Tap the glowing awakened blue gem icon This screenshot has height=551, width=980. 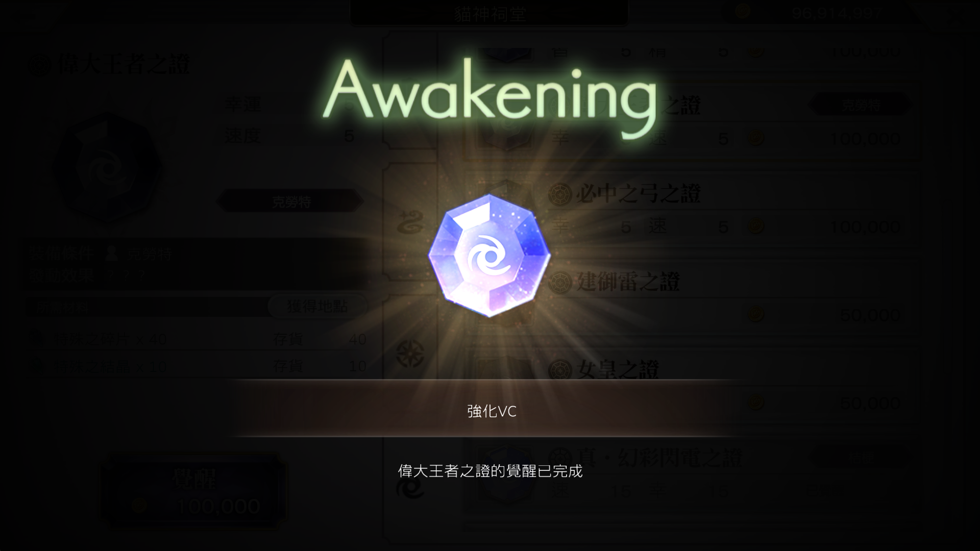(489, 256)
